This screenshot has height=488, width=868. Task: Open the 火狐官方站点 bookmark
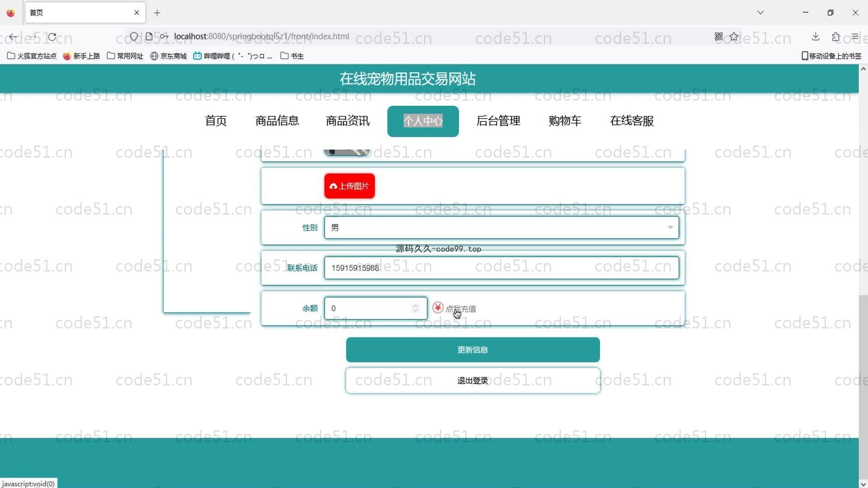tap(32, 56)
